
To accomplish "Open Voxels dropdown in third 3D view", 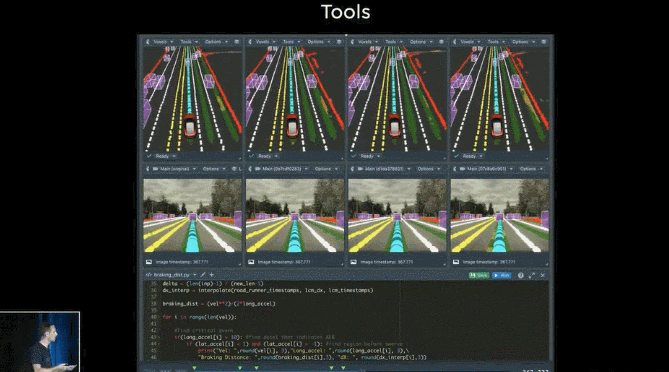I will (368, 42).
